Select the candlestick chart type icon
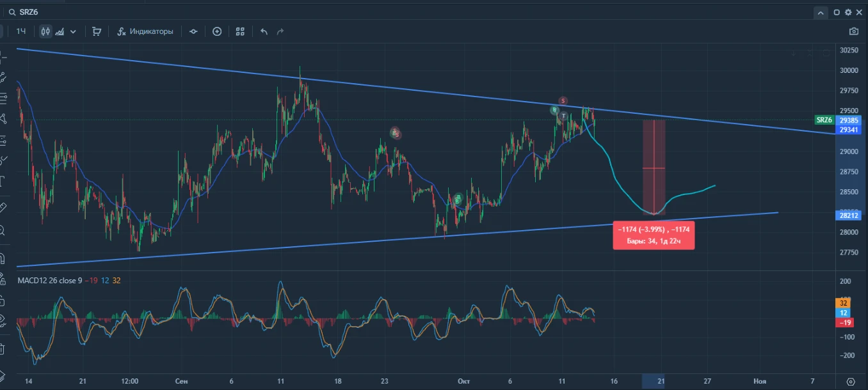The image size is (868, 390). pos(45,31)
